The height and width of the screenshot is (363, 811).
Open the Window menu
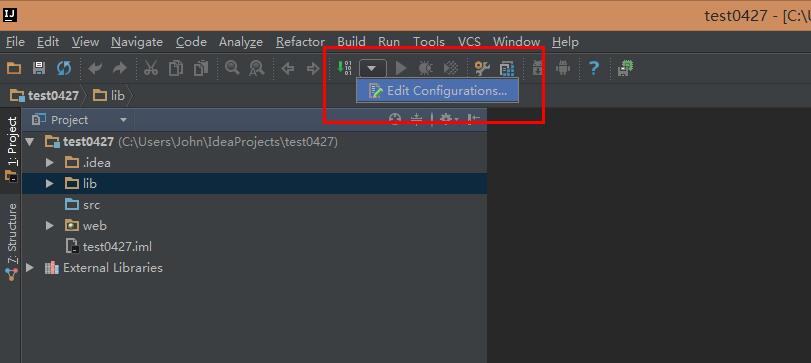point(517,42)
